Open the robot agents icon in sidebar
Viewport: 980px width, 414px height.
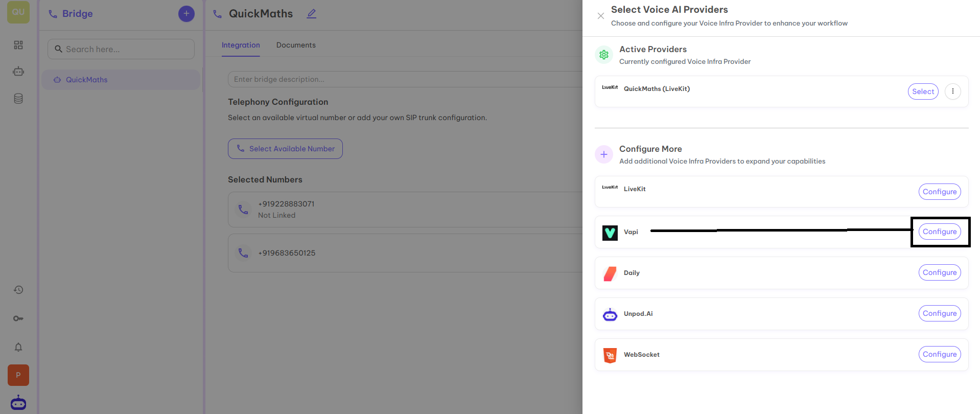pyautogui.click(x=18, y=72)
